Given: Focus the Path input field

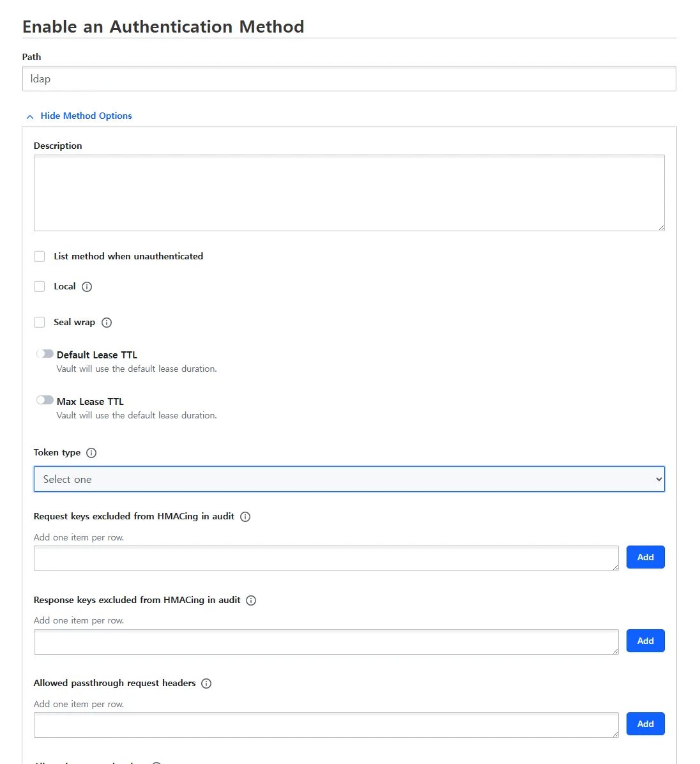Looking at the screenshot, I should (x=349, y=79).
